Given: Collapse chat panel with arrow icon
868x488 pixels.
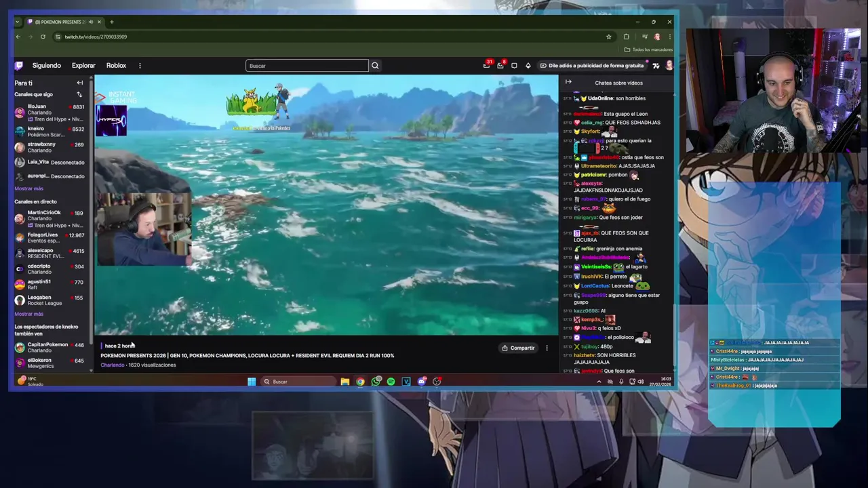Looking at the screenshot, I should tap(568, 82).
